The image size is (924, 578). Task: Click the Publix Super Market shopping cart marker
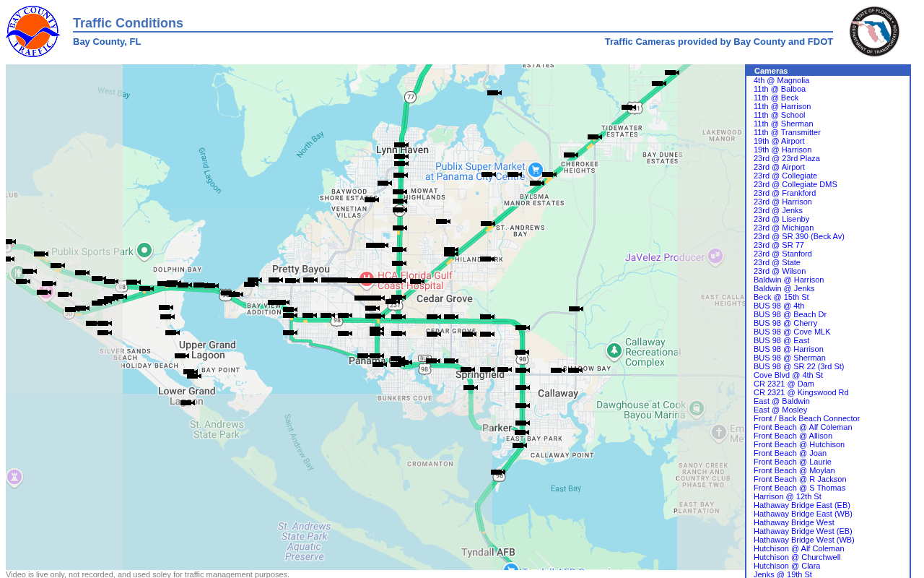(x=535, y=170)
